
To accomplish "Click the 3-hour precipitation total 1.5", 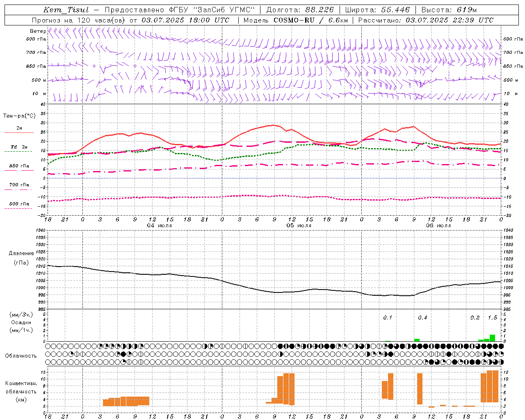I will 492,317.
